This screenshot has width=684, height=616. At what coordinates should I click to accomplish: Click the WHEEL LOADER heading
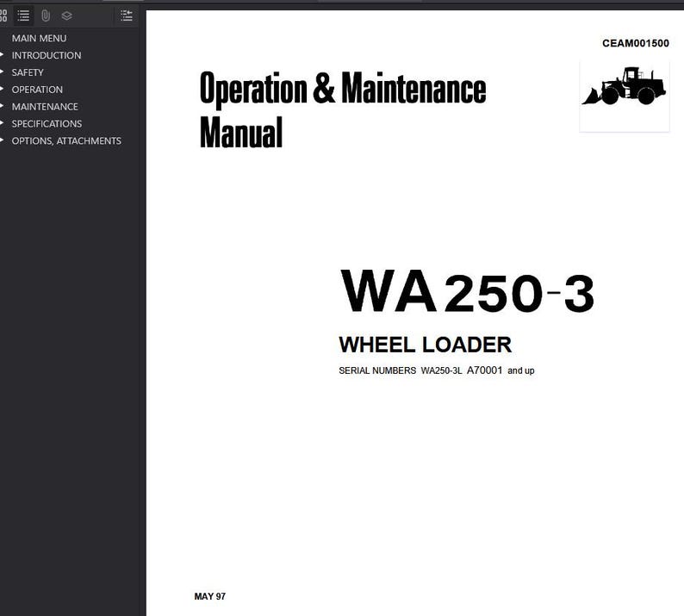click(x=426, y=345)
